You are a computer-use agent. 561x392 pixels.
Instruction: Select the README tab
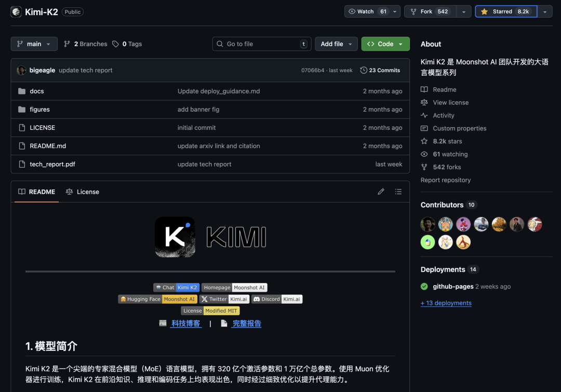pyautogui.click(x=36, y=192)
